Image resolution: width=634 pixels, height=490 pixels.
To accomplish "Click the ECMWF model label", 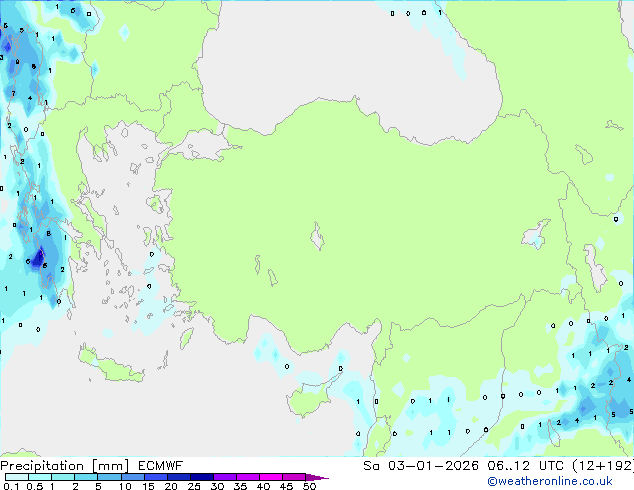I will [161, 466].
